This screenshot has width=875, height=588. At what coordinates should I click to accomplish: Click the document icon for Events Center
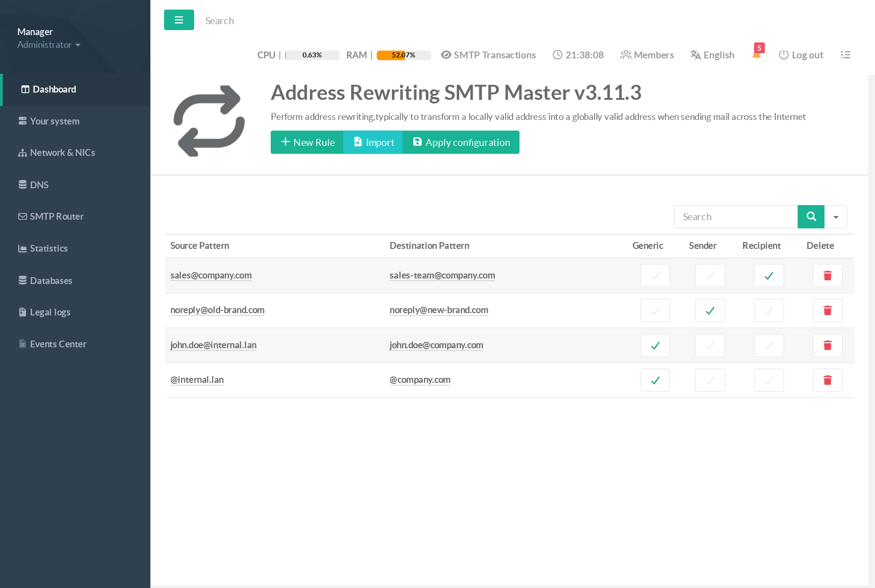coord(22,344)
